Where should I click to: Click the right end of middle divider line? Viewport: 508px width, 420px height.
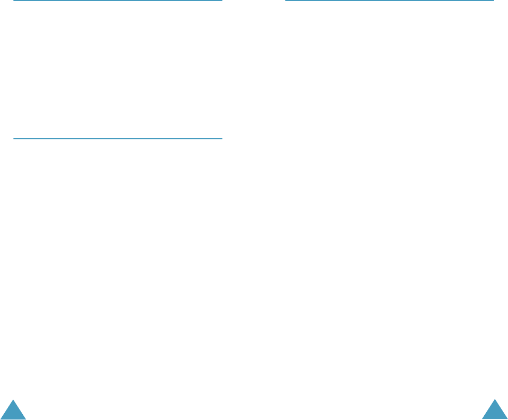tap(221, 139)
